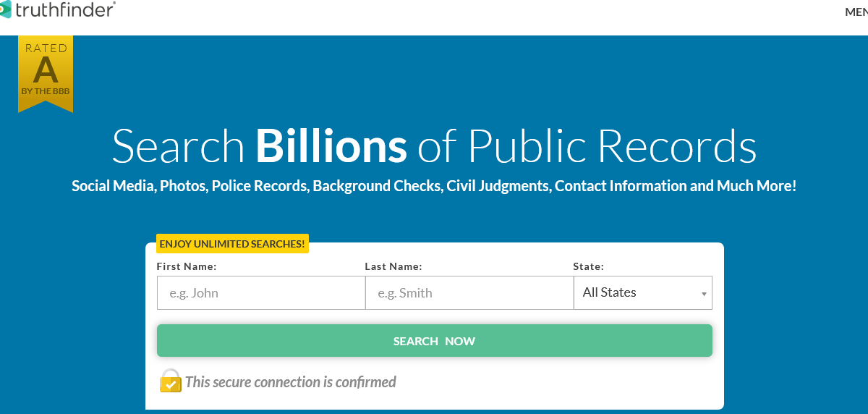
Task: Focus the Last Name input field
Action: point(469,293)
